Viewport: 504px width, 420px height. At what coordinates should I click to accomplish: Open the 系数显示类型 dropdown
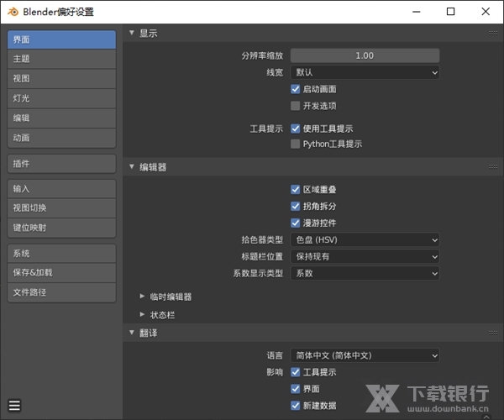click(365, 273)
